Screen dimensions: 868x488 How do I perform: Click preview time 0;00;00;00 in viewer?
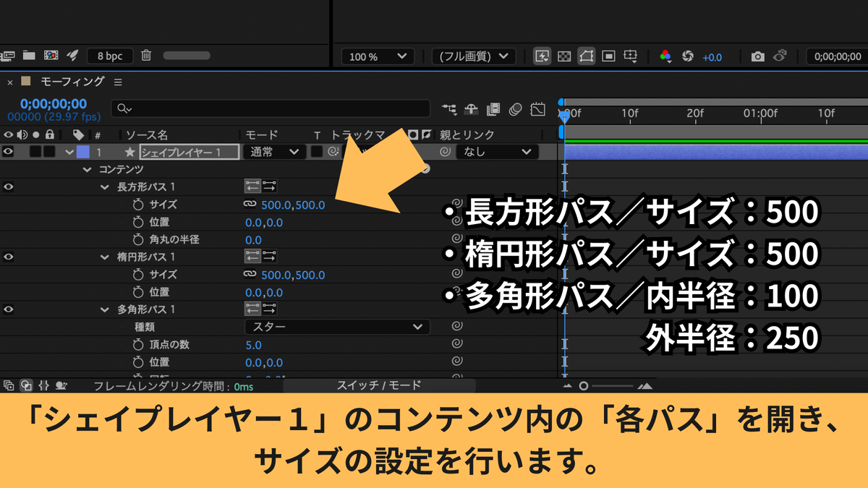pyautogui.click(x=837, y=56)
